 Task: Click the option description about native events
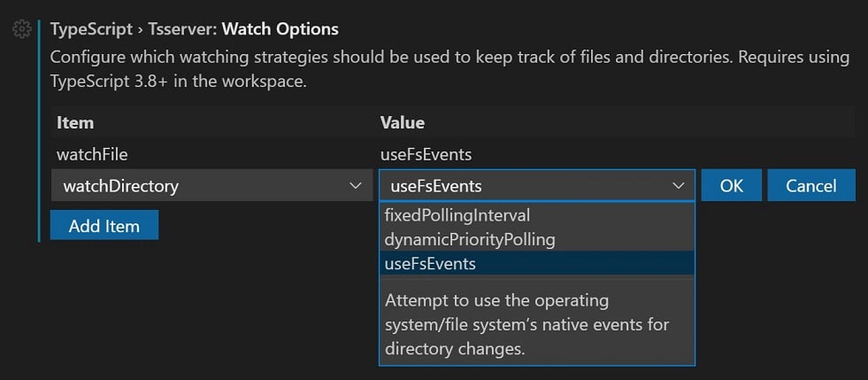(x=526, y=324)
